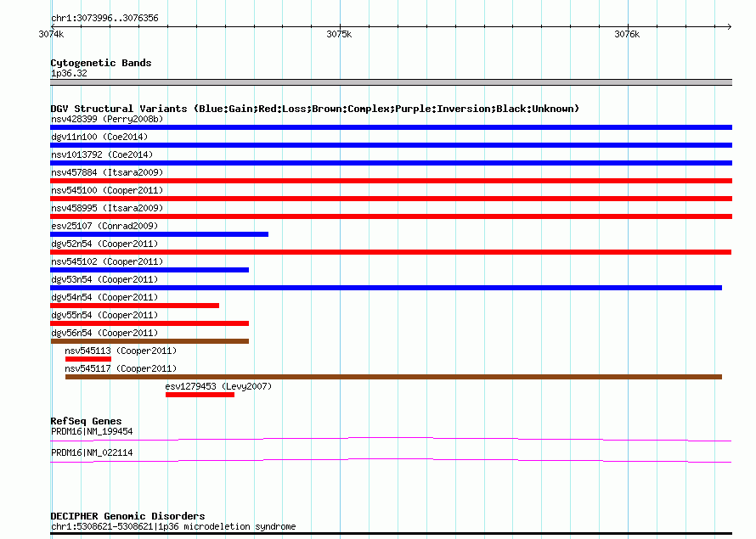Image resolution: width=756 pixels, height=539 pixels.
Task: Select the short blue bar for esv25107
Action: [x=159, y=234]
